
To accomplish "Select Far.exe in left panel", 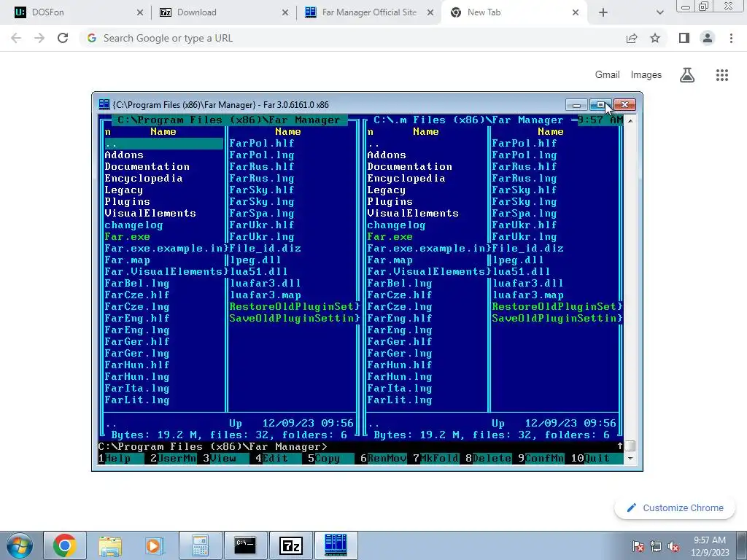I will pos(127,237).
